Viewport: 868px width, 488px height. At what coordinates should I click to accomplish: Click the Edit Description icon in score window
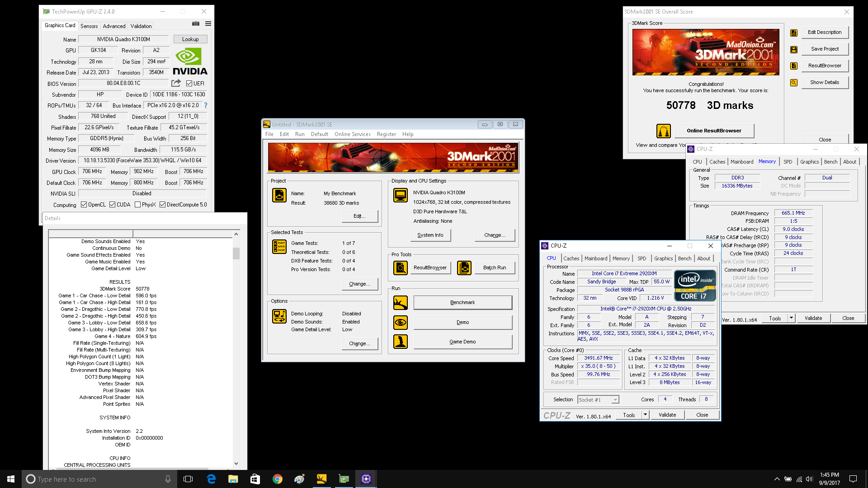point(794,33)
